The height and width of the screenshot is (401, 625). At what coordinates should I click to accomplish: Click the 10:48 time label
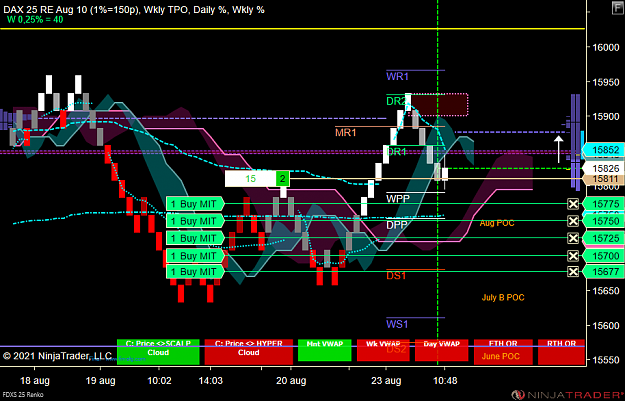click(445, 381)
